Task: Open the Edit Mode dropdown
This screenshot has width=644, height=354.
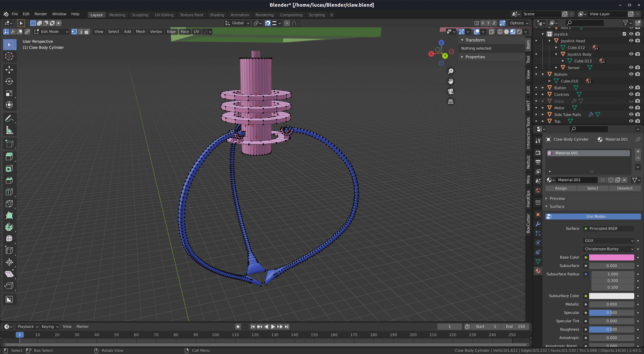Action: 51,32
